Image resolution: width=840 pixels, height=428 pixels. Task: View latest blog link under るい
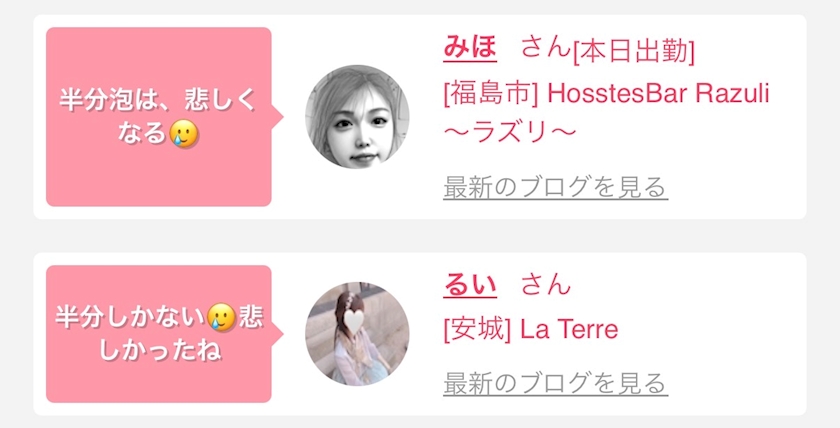(555, 383)
